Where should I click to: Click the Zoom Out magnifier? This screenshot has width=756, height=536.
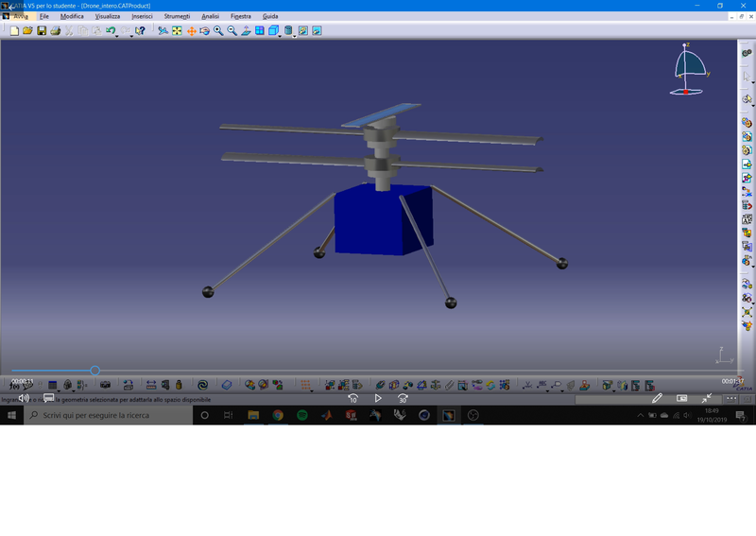pyautogui.click(x=232, y=31)
